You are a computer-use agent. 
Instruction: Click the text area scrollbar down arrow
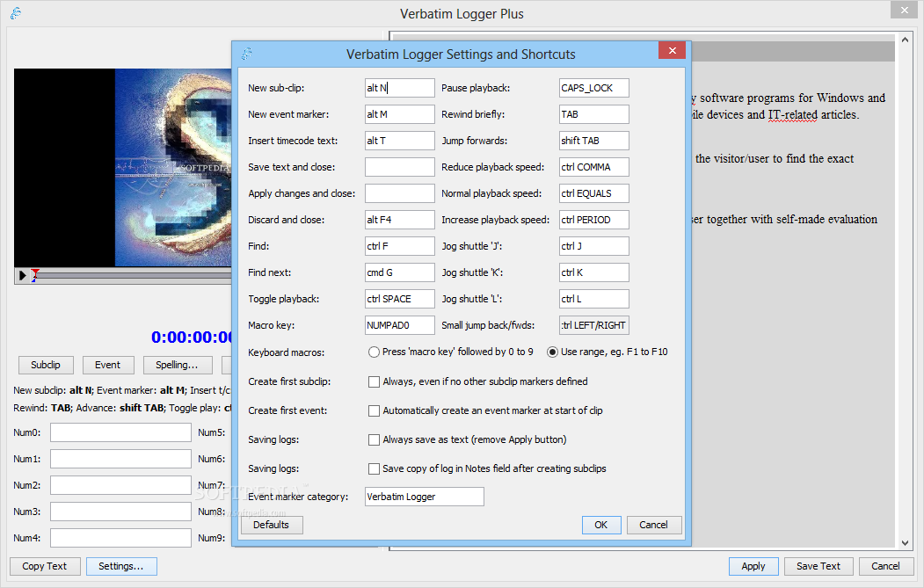click(x=906, y=542)
